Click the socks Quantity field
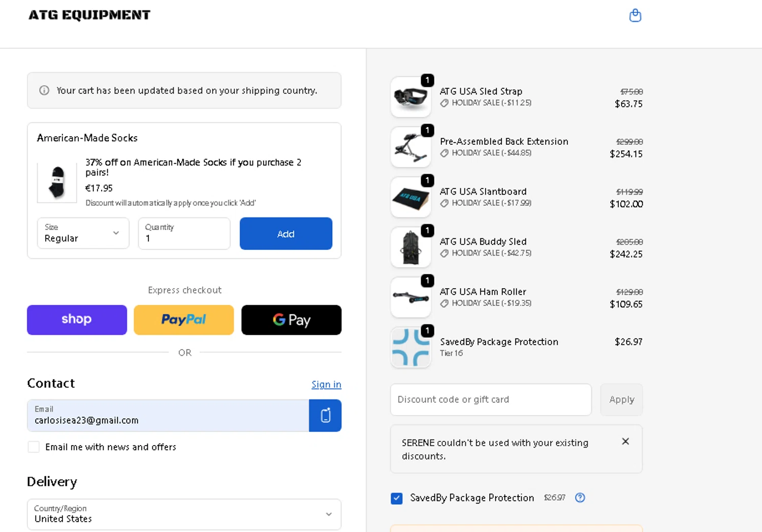Screen dimensions: 762x532 pyautogui.click(x=184, y=233)
